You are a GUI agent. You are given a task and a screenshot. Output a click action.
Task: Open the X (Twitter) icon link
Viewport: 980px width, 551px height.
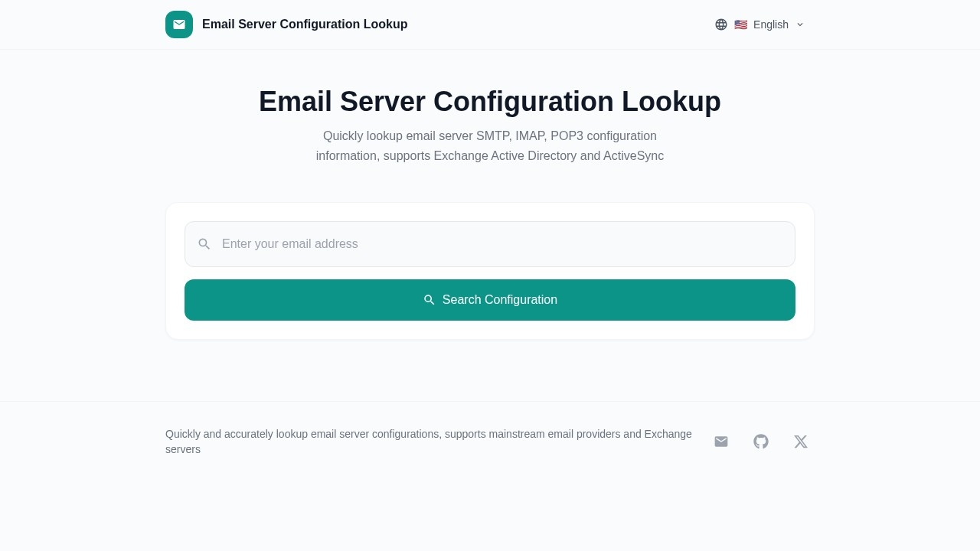click(801, 442)
